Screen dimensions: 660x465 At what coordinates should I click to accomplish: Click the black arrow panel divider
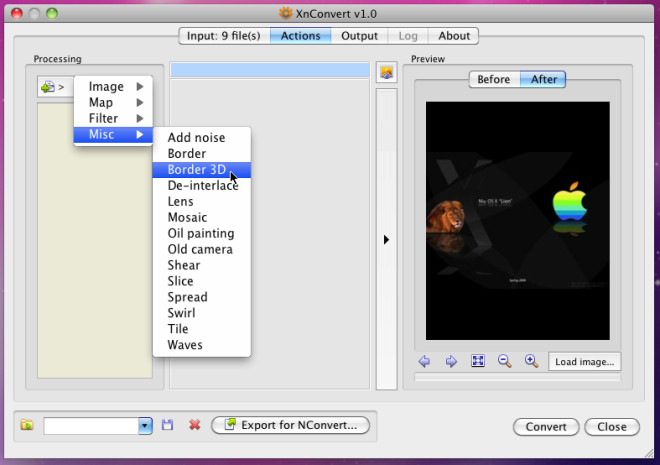pos(386,240)
